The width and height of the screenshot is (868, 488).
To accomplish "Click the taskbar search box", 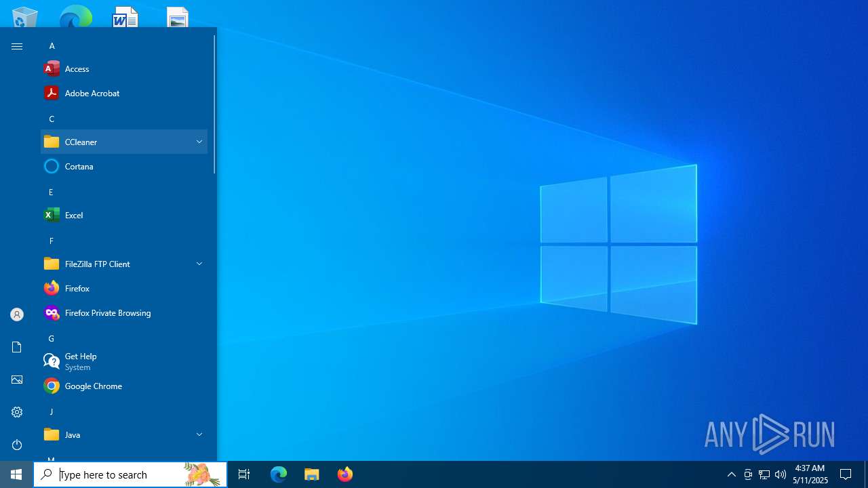I will point(130,474).
